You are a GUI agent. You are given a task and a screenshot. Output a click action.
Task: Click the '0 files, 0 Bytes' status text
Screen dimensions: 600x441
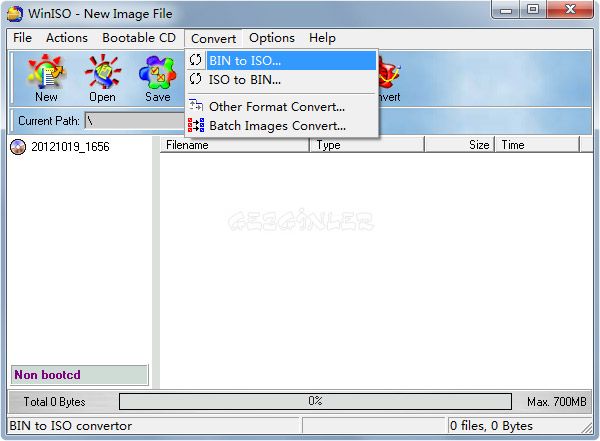491,426
